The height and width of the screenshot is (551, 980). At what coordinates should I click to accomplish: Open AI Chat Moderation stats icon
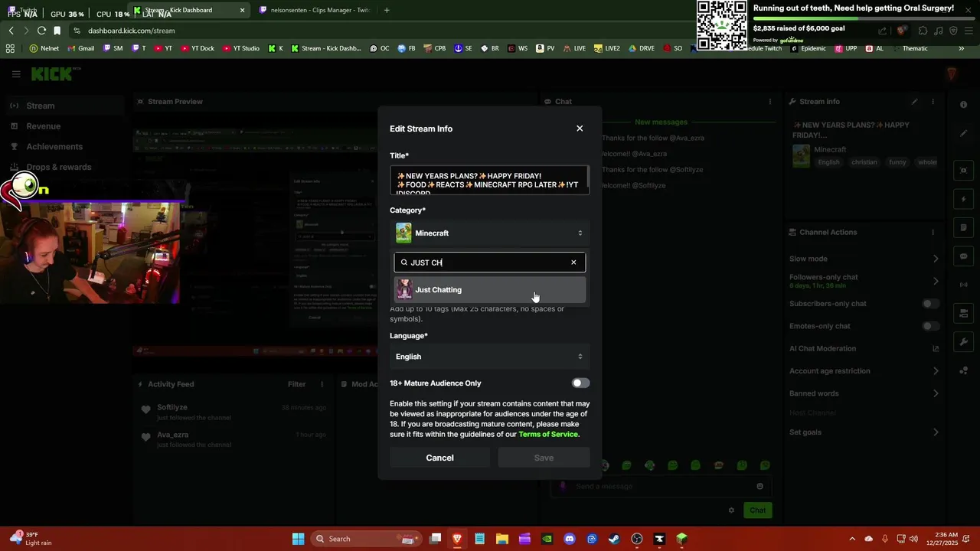click(936, 349)
